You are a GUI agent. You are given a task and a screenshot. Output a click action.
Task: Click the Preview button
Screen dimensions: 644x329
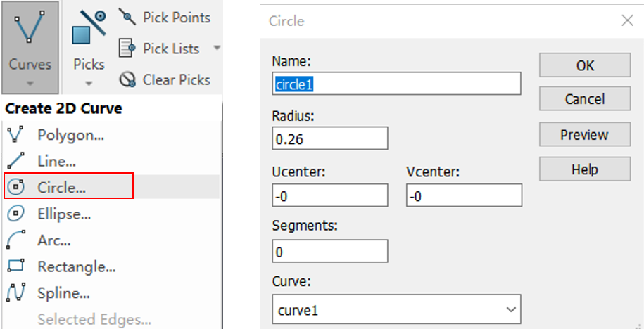click(x=585, y=134)
